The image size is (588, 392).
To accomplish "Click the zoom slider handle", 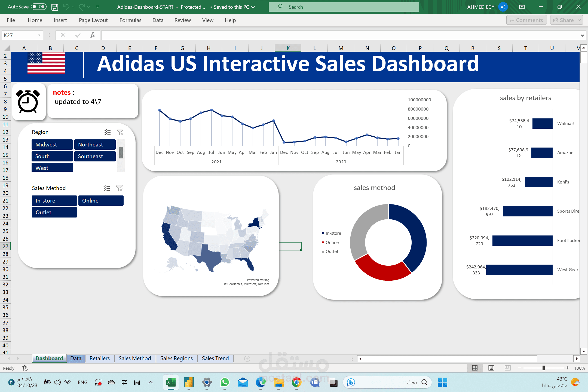I will pos(543,368).
